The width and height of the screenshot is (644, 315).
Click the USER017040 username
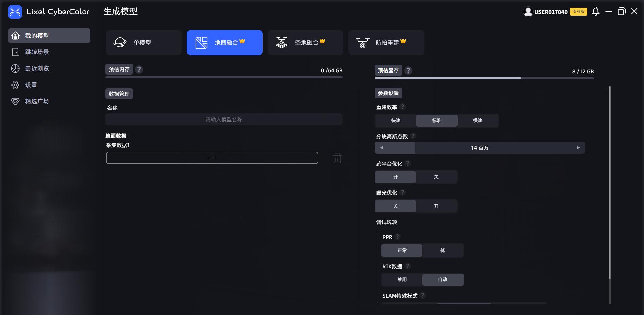click(x=551, y=12)
